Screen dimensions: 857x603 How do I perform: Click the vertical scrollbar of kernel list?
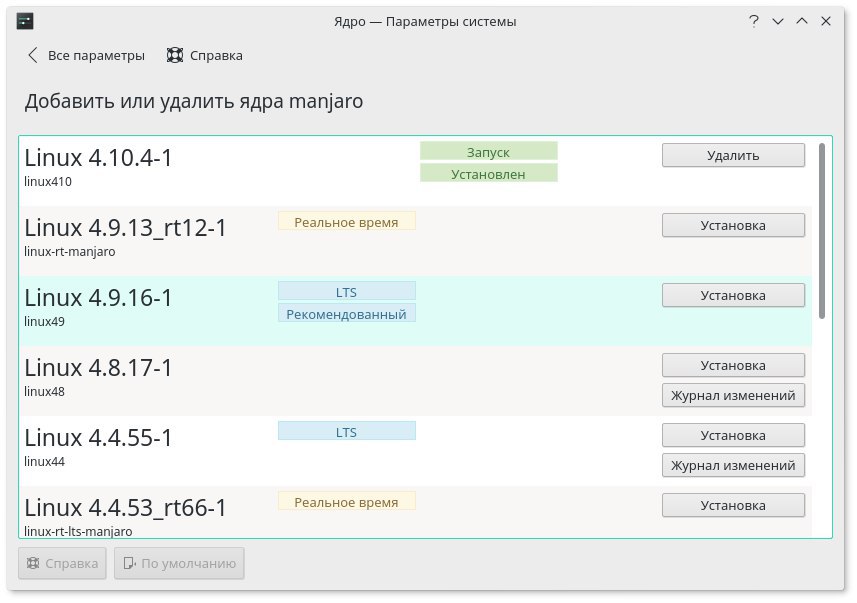(821, 231)
